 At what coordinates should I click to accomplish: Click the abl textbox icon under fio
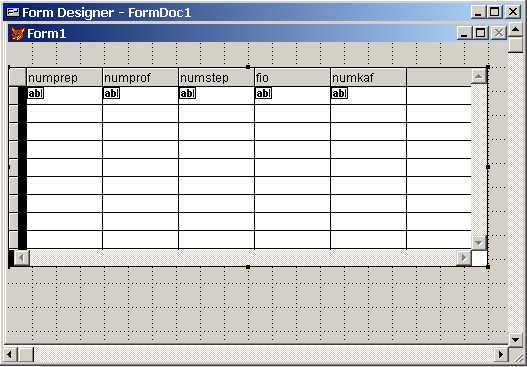point(264,93)
